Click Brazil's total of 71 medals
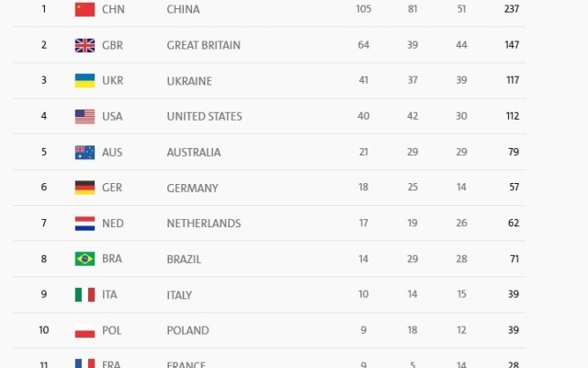588x368 pixels. 514,259
